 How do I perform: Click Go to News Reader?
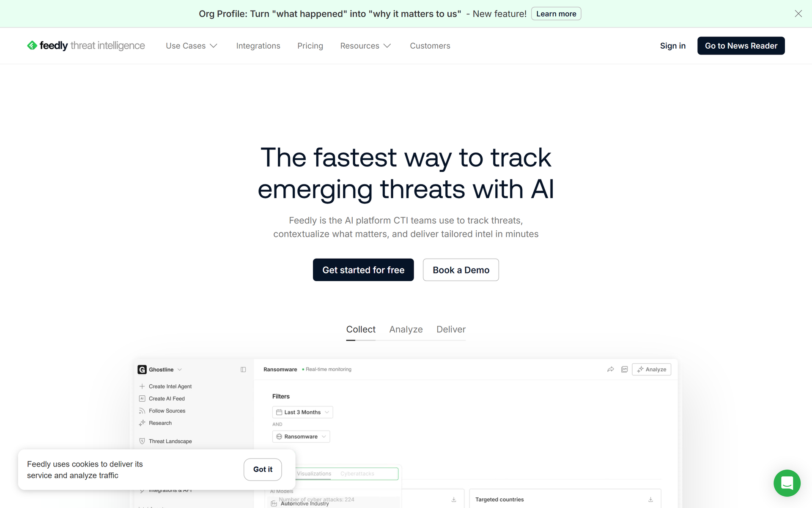coord(741,46)
